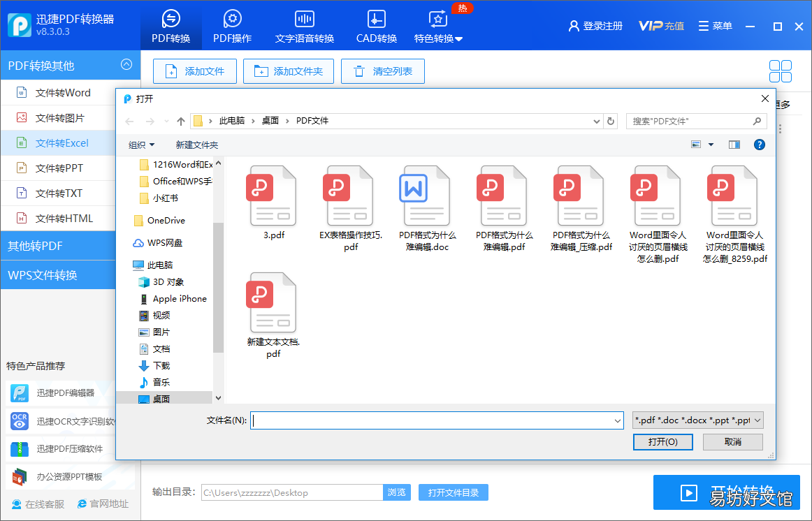Select the 新建文本文档.pdf file
Screen dimensions: 812x521
pyautogui.click(x=273, y=316)
